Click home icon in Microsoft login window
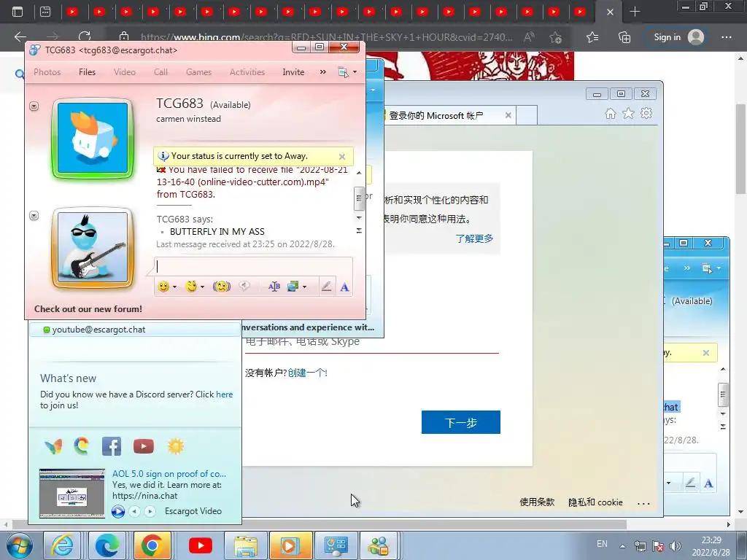Viewport: 747px width, 560px height. click(611, 113)
